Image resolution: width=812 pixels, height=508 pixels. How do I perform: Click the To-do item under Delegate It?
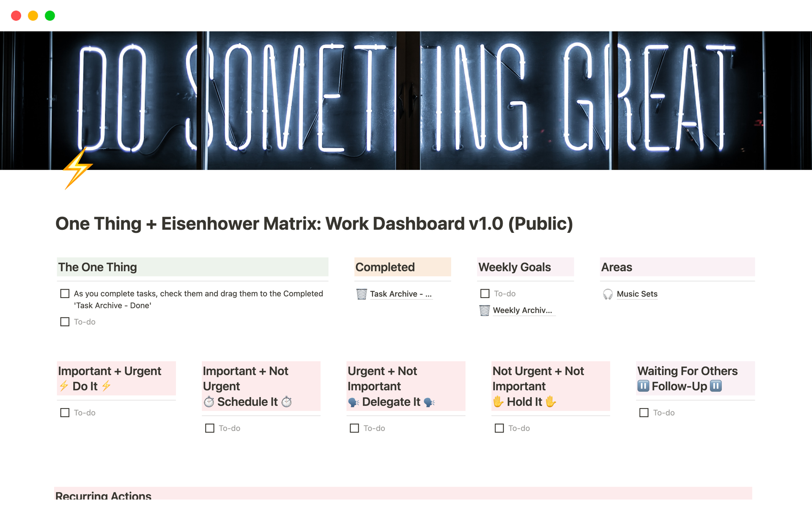[374, 428]
